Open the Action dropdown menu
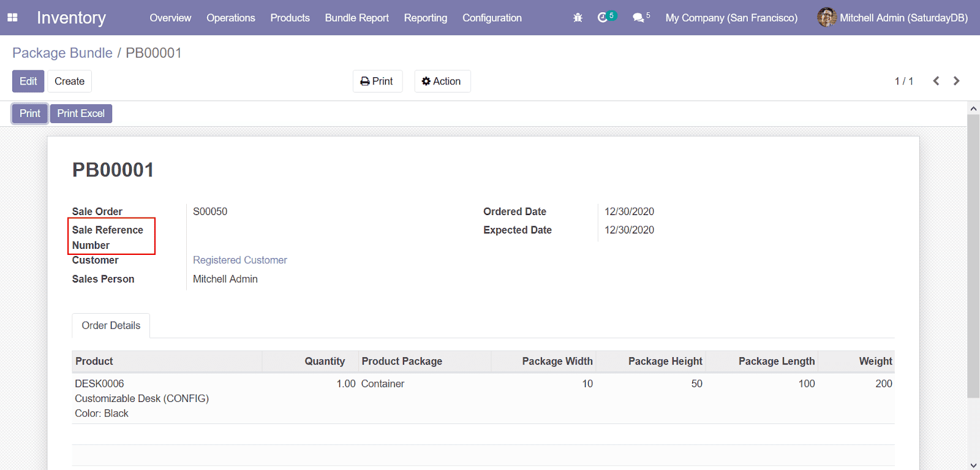 [x=442, y=81]
